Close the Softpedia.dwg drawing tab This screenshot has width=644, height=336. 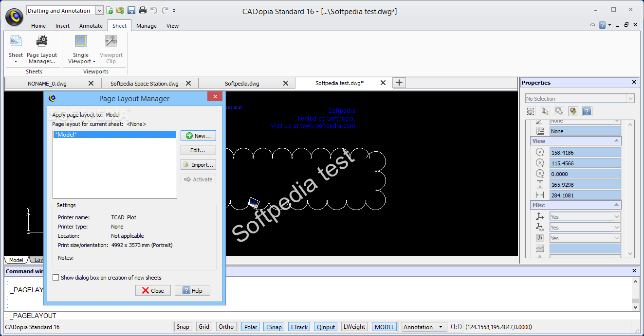pyautogui.click(x=286, y=83)
